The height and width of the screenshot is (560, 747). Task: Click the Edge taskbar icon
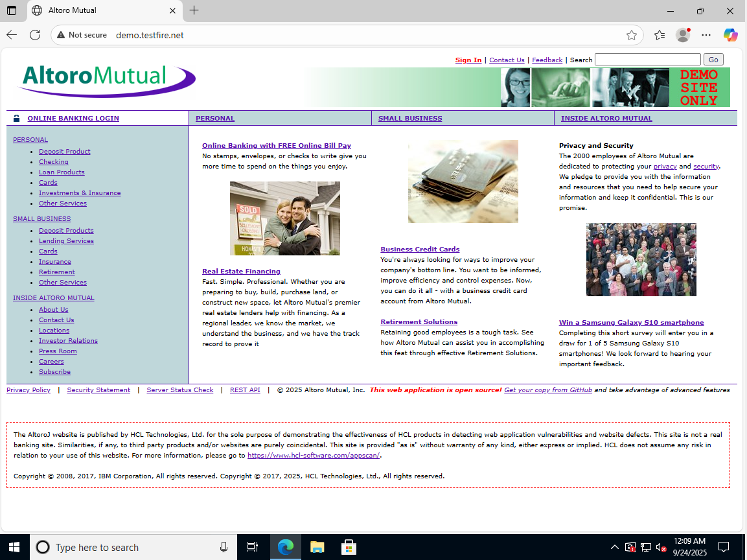(285, 547)
